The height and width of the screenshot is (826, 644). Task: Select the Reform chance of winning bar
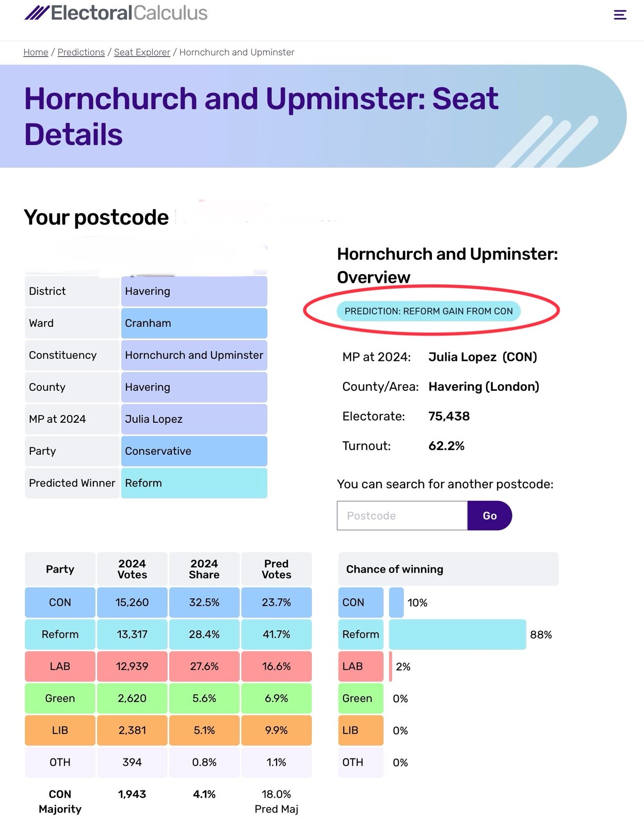457,634
